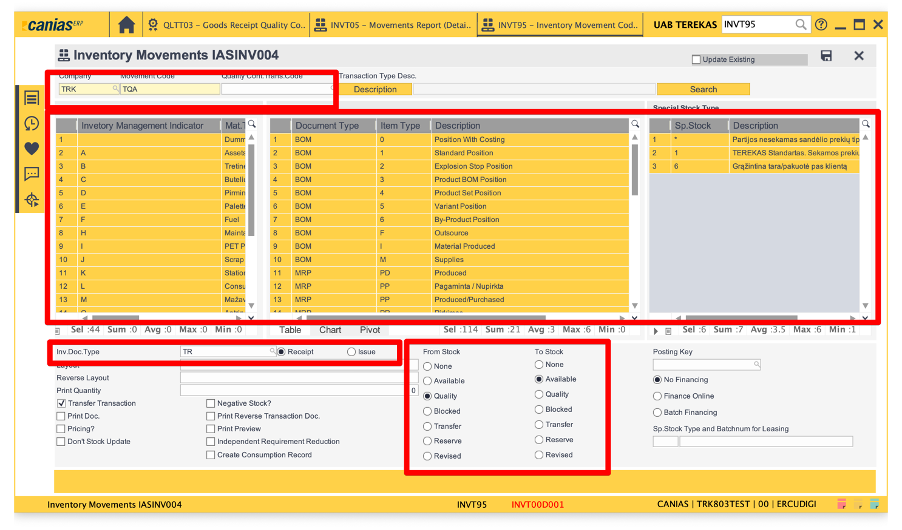The height and width of the screenshot is (530, 902).
Task: Open the chat messages icon in the sidebar
Action: point(32,174)
